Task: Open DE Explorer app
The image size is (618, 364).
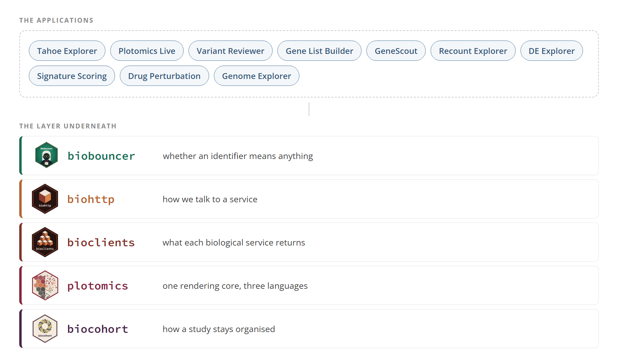Action: pyautogui.click(x=551, y=51)
